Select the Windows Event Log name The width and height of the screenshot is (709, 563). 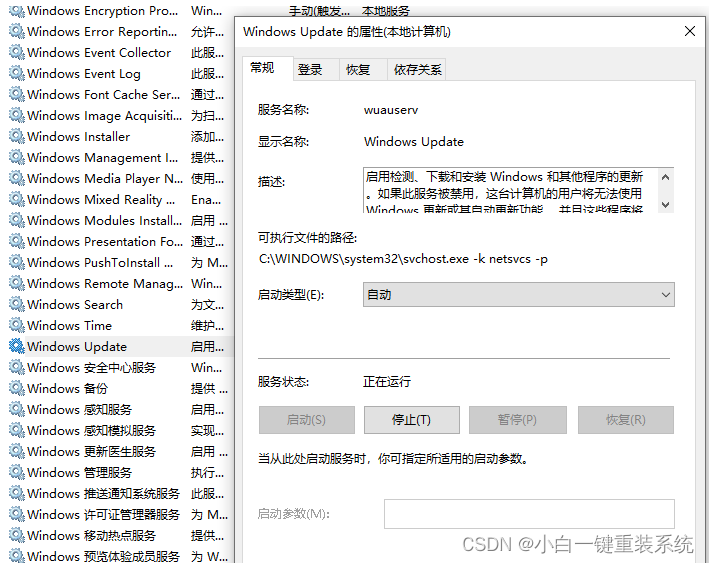point(84,73)
